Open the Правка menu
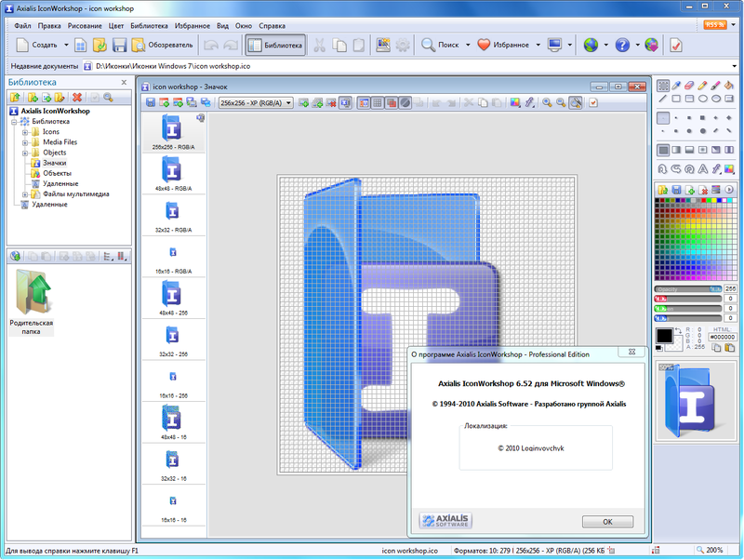This screenshot has width=744, height=560. click(49, 26)
